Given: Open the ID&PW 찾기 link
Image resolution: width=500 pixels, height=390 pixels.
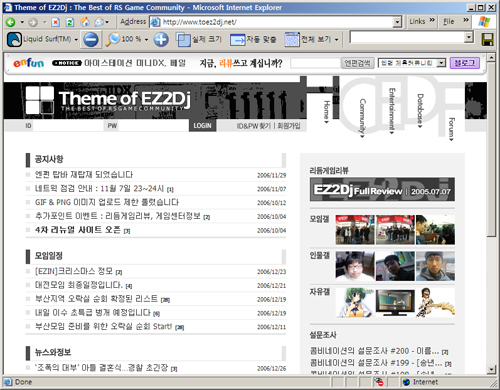Looking at the screenshot, I should [254, 126].
